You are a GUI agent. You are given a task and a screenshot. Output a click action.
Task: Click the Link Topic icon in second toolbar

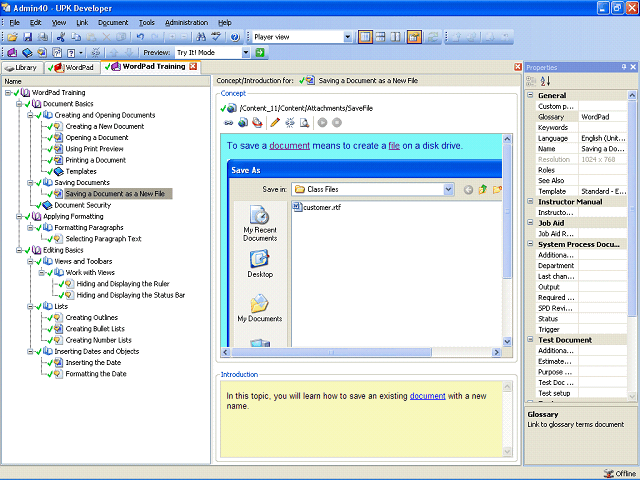click(x=42, y=52)
